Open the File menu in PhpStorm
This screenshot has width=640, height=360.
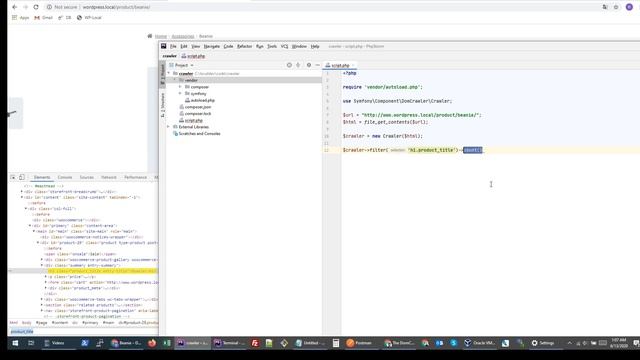click(173, 47)
